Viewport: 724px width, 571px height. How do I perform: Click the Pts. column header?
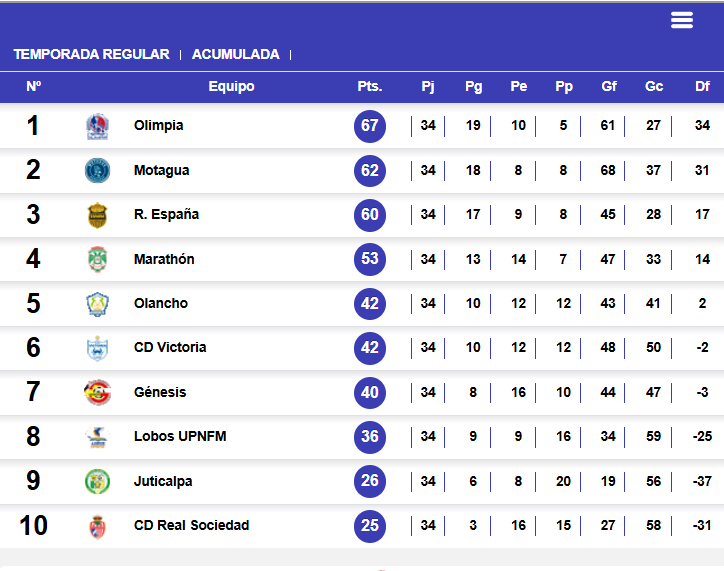[370, 86]
